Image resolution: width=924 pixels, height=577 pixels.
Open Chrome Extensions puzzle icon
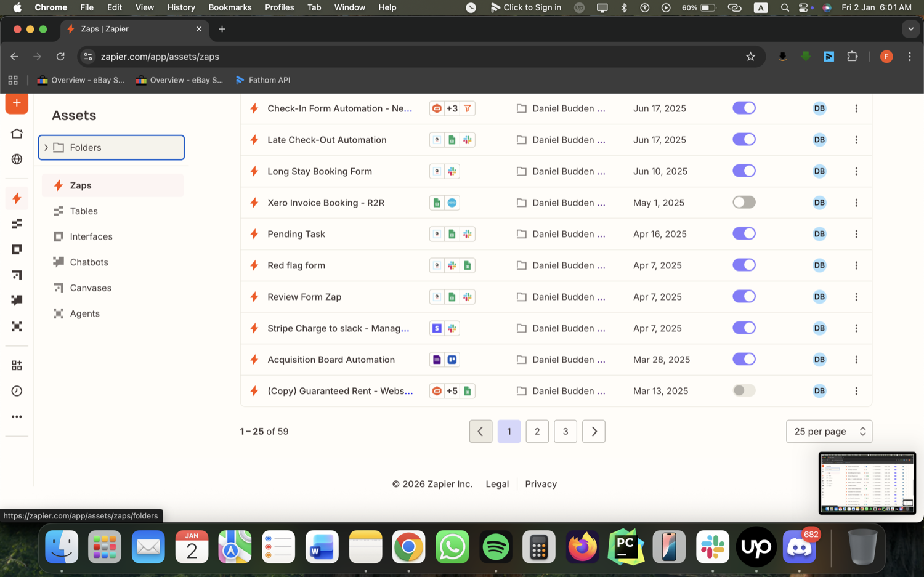tap(852, 57)
